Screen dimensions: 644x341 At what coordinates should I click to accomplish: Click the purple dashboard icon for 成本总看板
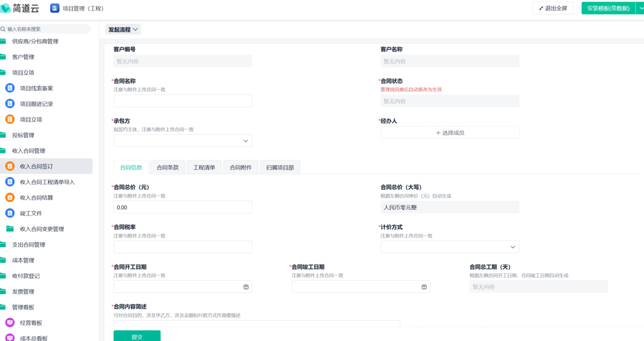10,338
